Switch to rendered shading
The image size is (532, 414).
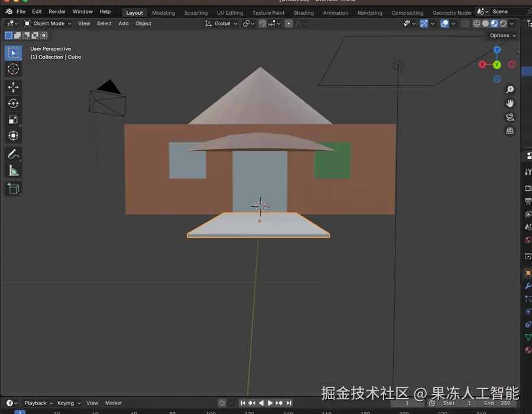[x=503, y=24]
